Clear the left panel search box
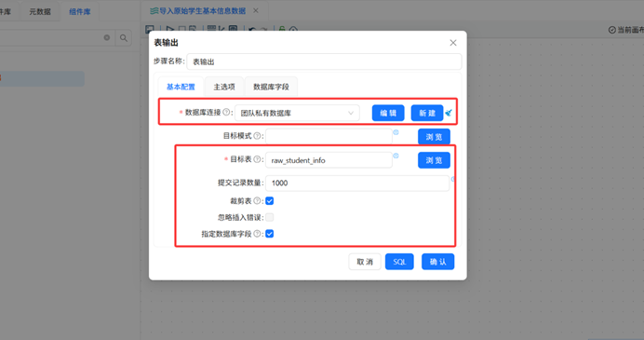This screenshot has width=644, height=340. 107,37
